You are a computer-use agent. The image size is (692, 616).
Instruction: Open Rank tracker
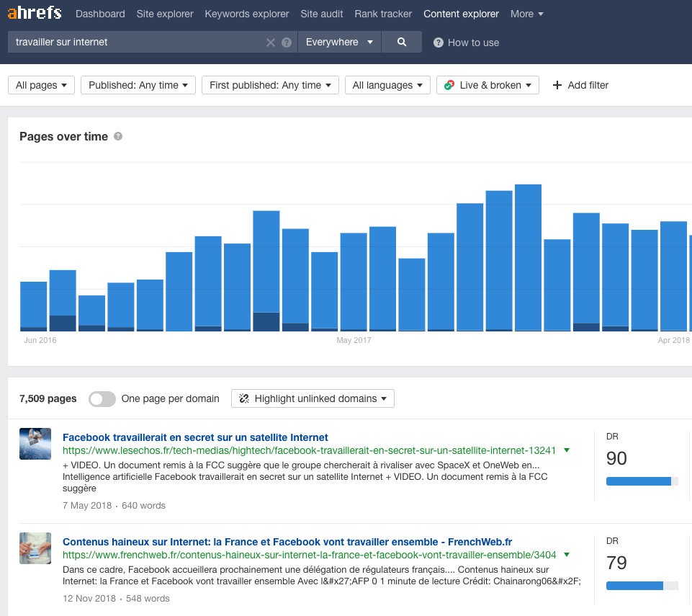(x=383, y=14)
